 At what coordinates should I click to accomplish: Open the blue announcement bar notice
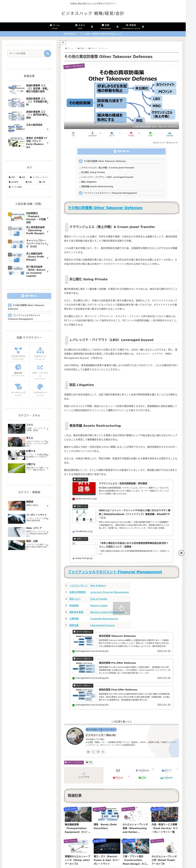[93, 34]
